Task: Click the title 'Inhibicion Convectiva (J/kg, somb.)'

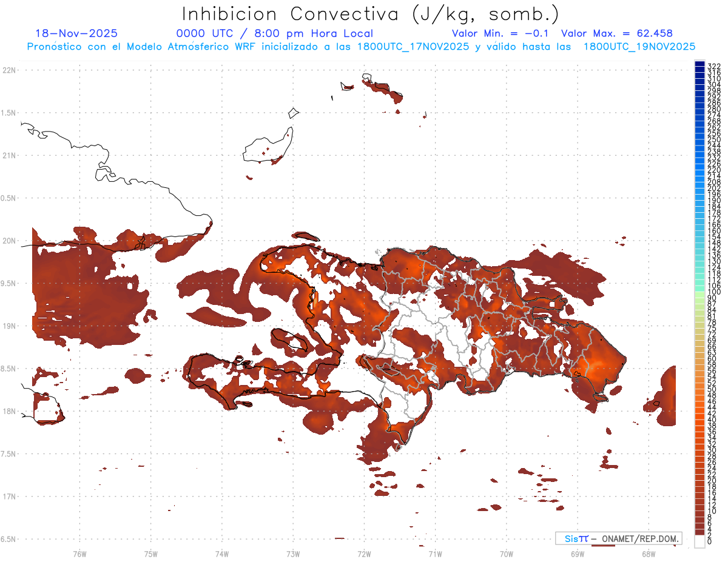Action: click(371, 15)
